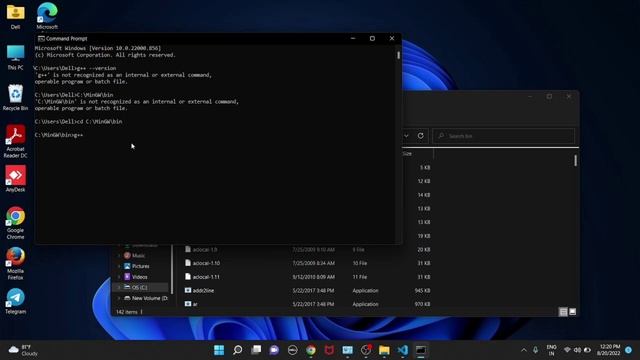Open Google Chrome desktop shortcut
The height and width of the screenshot is (360, 640).
coord(16,223)
